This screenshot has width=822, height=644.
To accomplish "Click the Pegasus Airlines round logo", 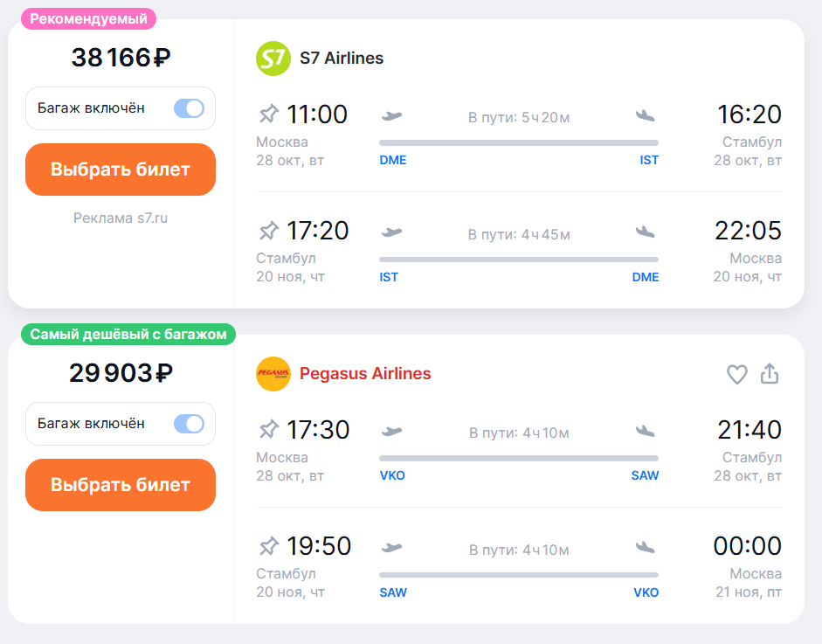I will (273, 374).
